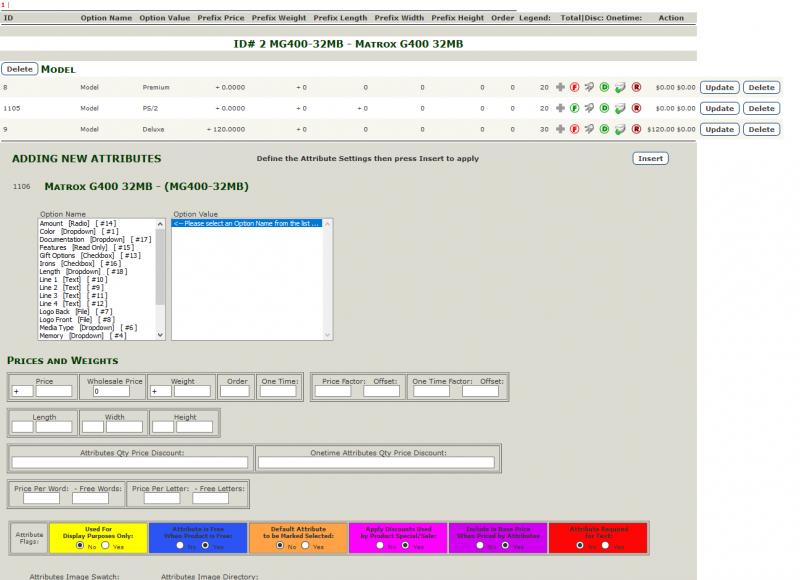The width and height of the screenshot is (800, 580).
Task: Pick No for Apply Discounts by Special/Sale
Action: pos(380,545)
